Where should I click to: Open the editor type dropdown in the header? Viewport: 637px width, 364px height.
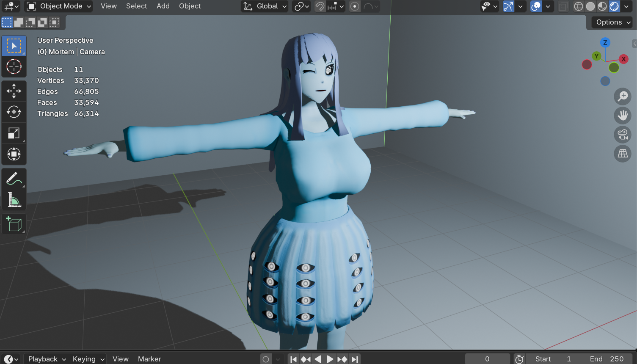click(11, 6)
